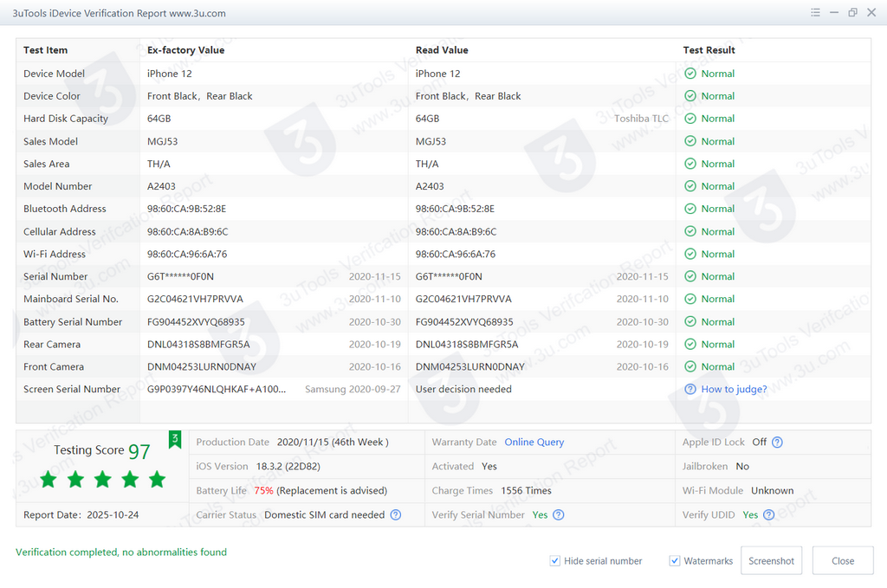The image size is (887, 588).
Task: Minimize the verification report window
Action: (834, 12)
